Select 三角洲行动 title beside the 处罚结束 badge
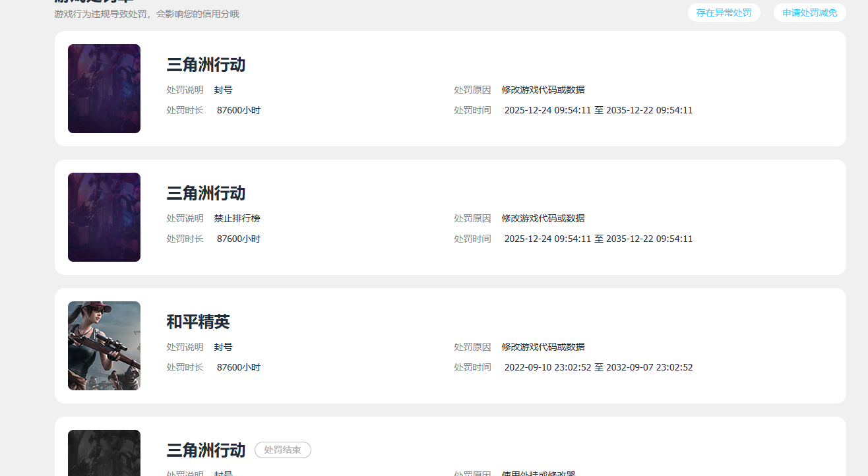The width and height of the screenshot is (868, 476). tap(206, 450)
